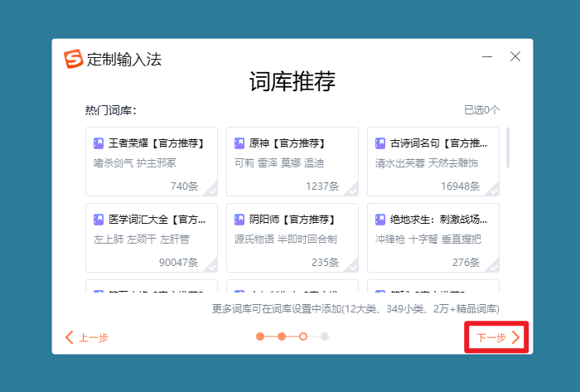Tick the checkmark corner on 阴阳师 card

[x=352, y=266]
